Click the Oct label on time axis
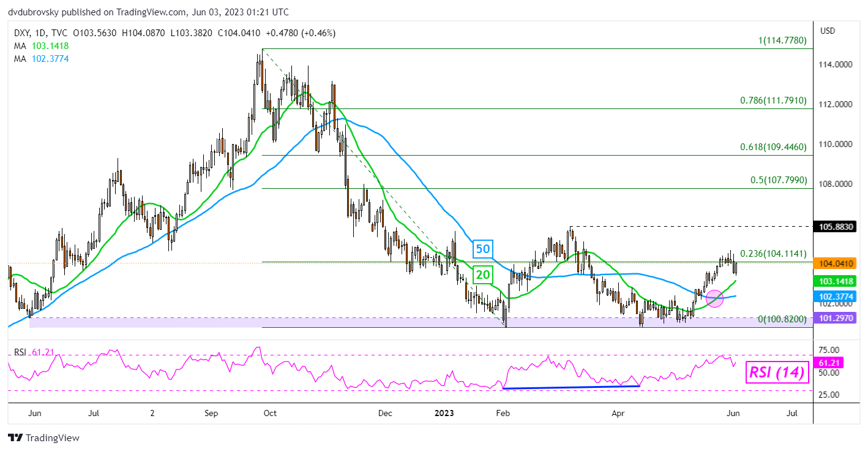 [270, 414]
